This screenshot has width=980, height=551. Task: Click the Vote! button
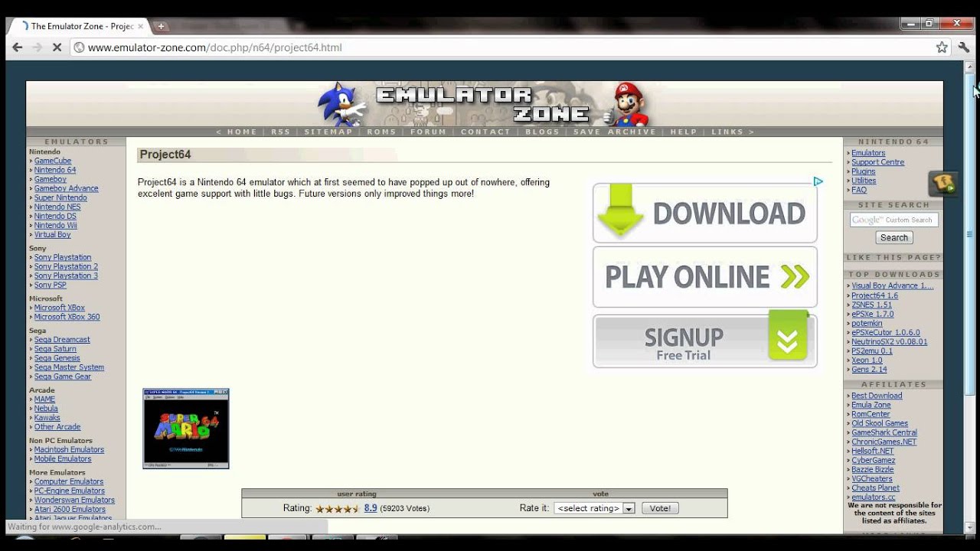[x=660, y=508]
